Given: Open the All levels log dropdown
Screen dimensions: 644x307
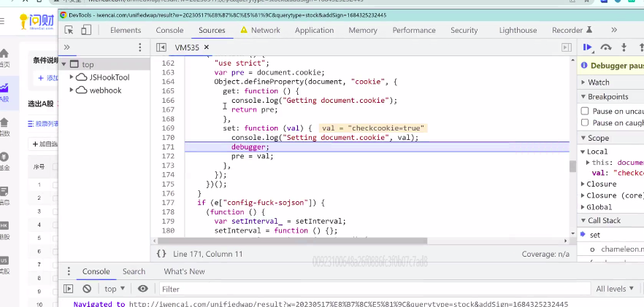Looking at the screenshot, I should [615, 289].
